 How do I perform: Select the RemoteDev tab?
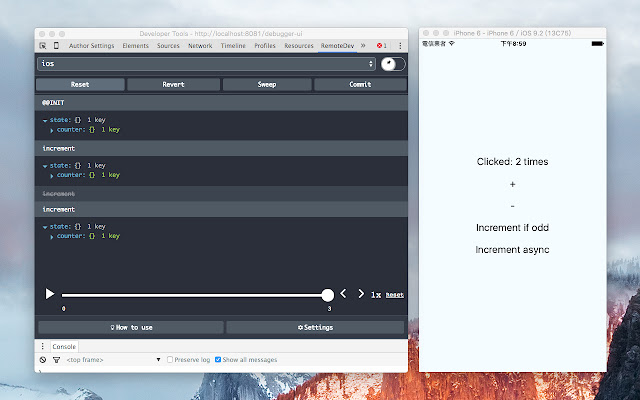[337, 46]
